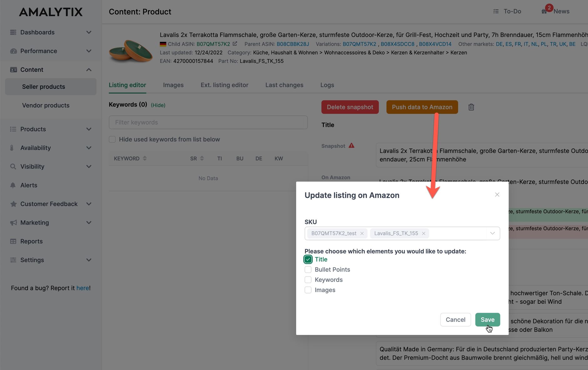Click the News gift icon with badge
This screenshot has height=370, width=588.
pos(544,11)
